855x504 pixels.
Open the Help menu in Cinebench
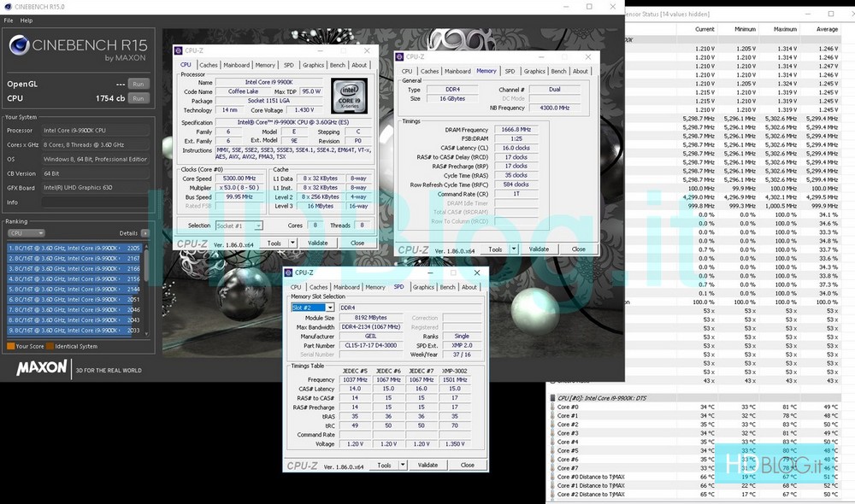point(27,20)
